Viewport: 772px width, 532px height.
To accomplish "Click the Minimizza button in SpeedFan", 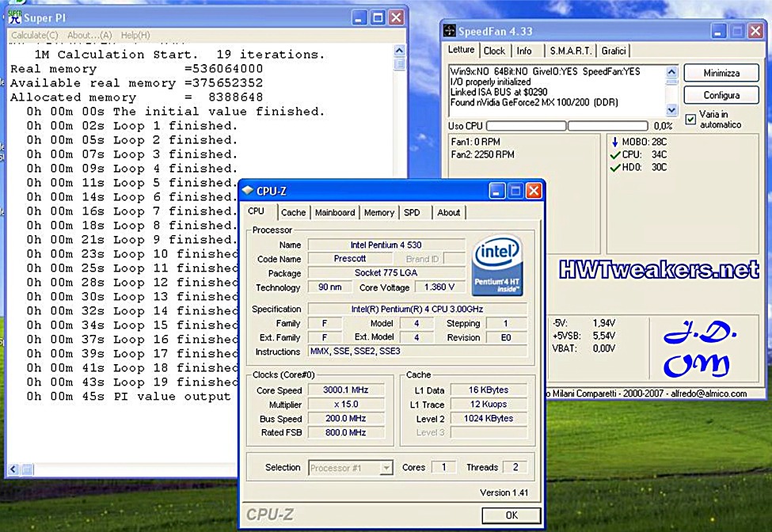I will tap(721, 74).
